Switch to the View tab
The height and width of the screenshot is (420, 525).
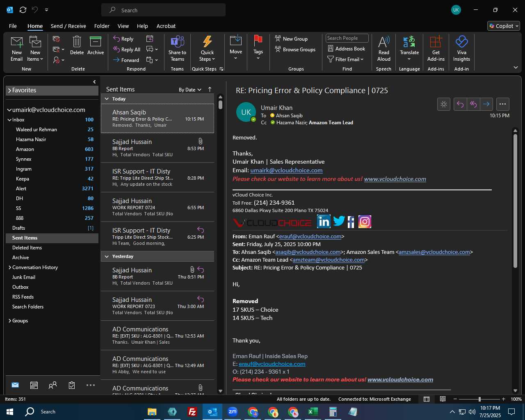(123, 26)
